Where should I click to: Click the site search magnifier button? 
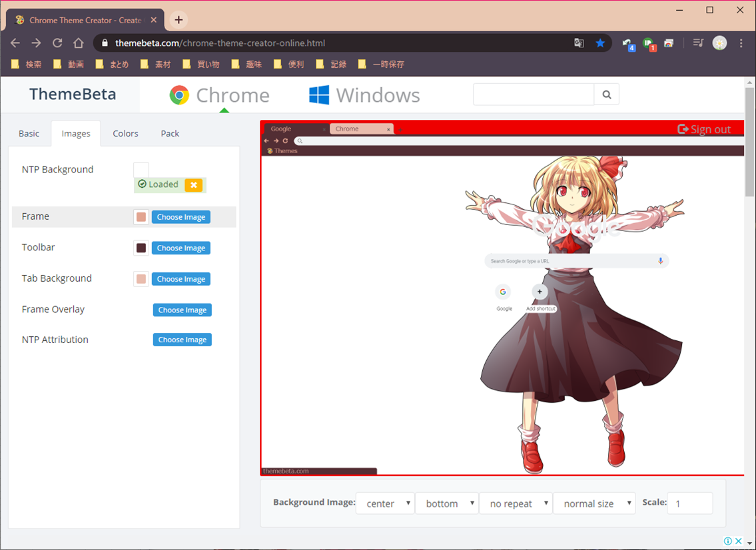coord(607,95)
